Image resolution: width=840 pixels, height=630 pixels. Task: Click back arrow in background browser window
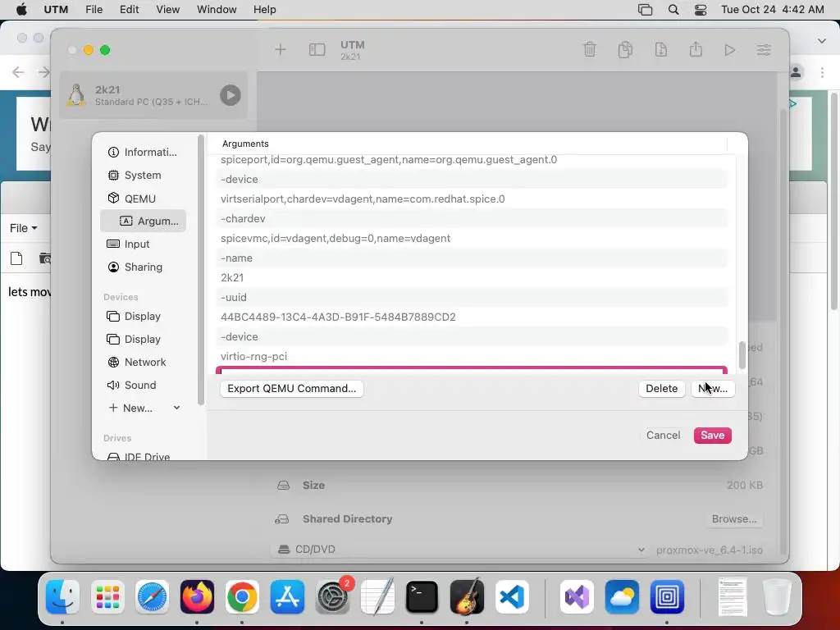pos(18,72)
